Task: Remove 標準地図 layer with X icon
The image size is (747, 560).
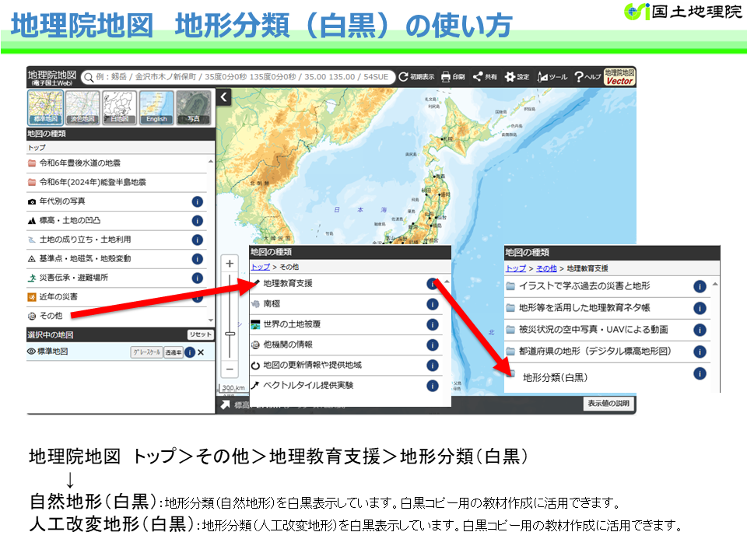Action: (x=201, y=352)
